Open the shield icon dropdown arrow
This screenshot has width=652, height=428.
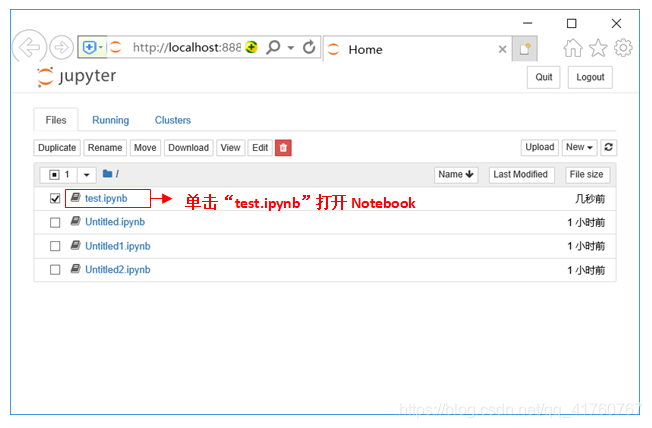(x=101, y=47)
